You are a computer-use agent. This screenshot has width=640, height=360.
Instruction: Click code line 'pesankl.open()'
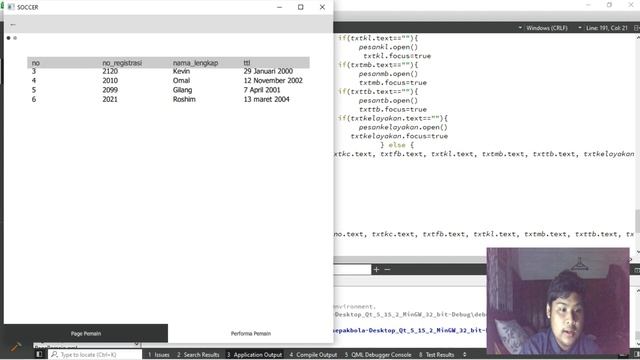[388, 47]
